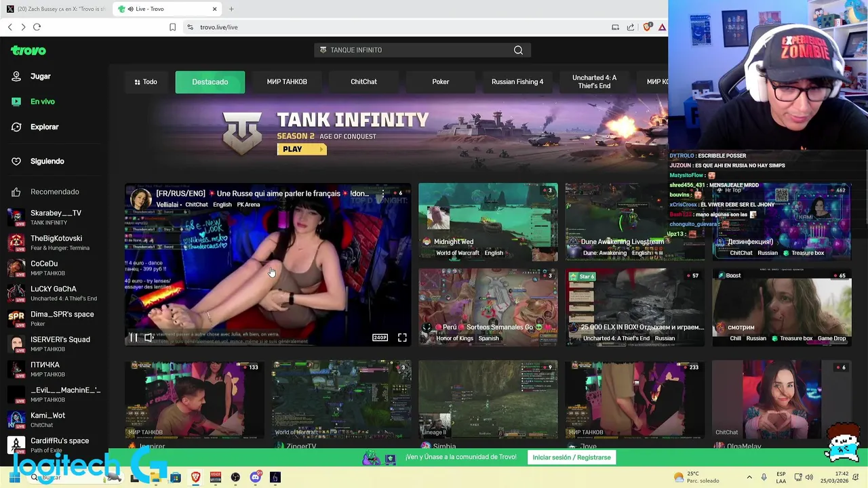Viewport: 868px width, 488px height.
Task: Open Explorar in the sidebar
Action: pyautogui.click(x=35, y=127)
